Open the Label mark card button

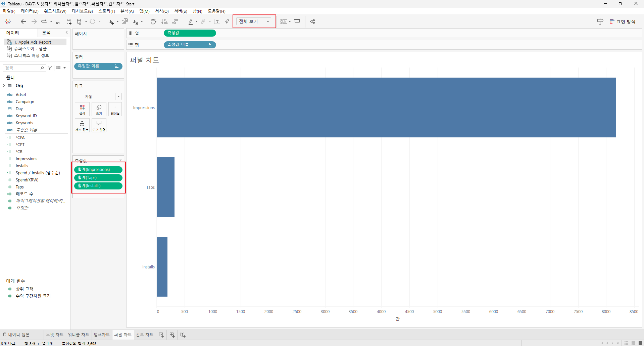pyautogui.click(x=115, y=110)
